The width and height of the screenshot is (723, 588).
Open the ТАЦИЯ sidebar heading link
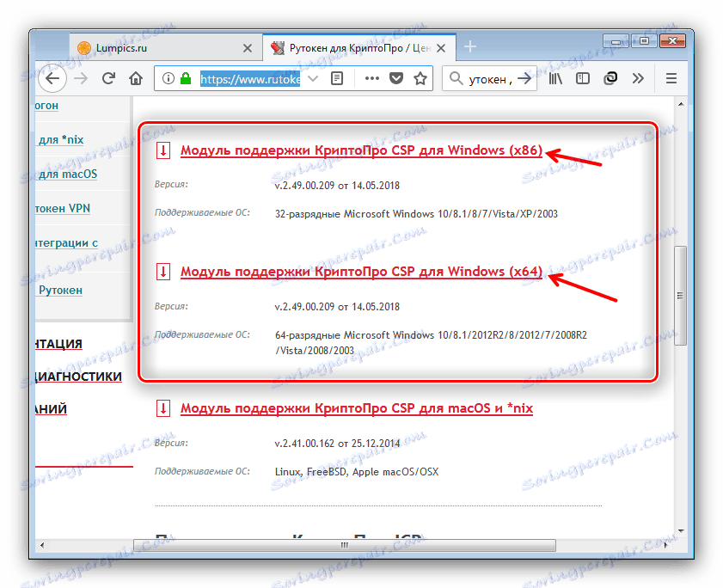(x=58, y=344)
